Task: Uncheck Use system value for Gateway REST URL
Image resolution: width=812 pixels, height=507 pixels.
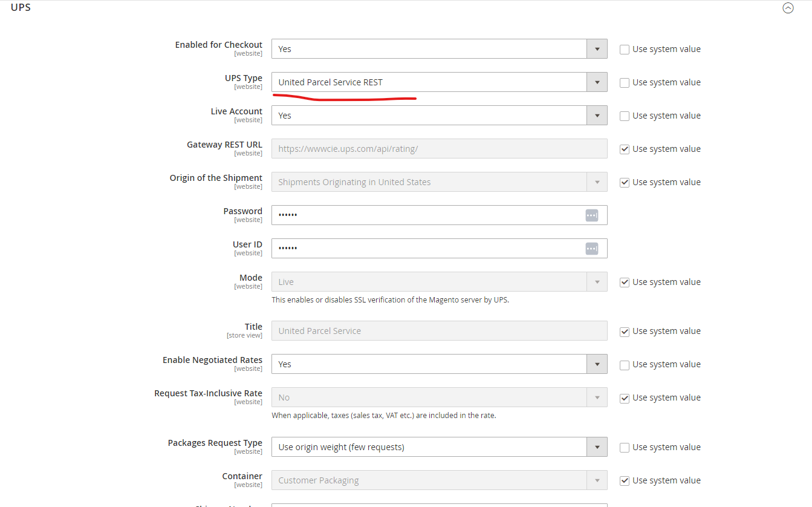Action: point(624,148)
